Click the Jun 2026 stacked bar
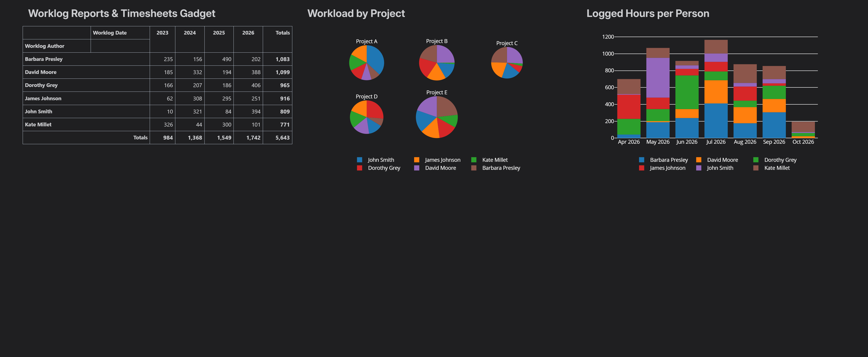Viewport: 868px width, 357px height. point(687,99)
